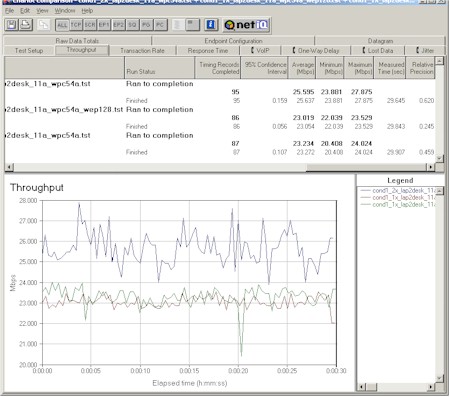Click the legend's scroll down arrow
The width and height of the screenshot is (450, 397).
tap(440, 379)
